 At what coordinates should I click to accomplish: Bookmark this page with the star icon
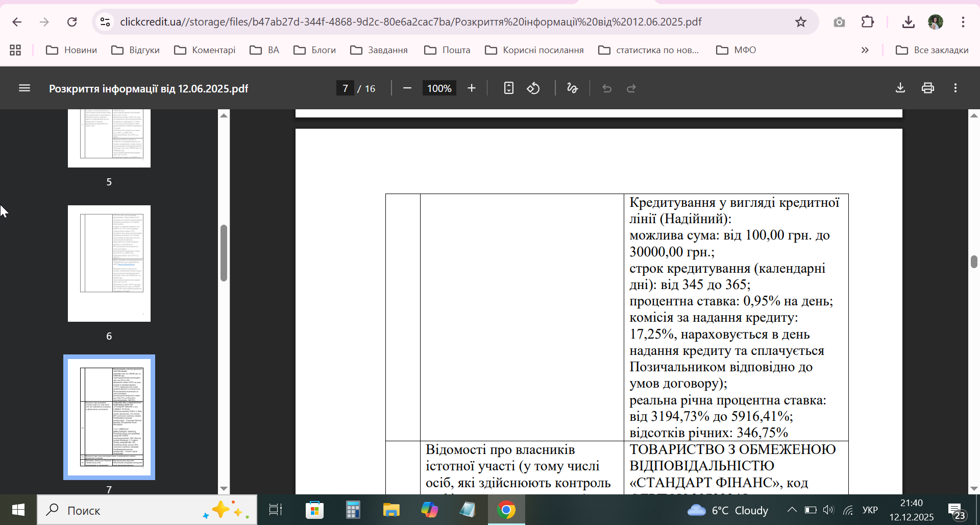coord(801,22)
